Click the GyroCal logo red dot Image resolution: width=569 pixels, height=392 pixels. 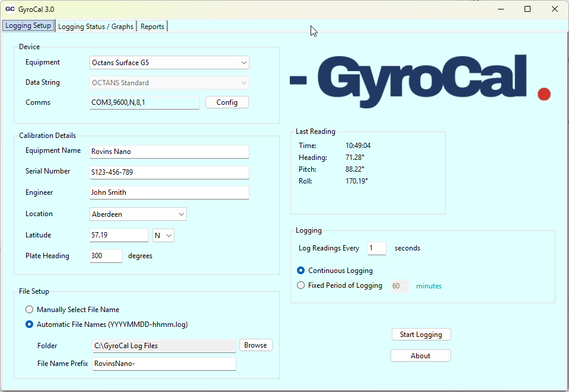click(x=544, y=94)
